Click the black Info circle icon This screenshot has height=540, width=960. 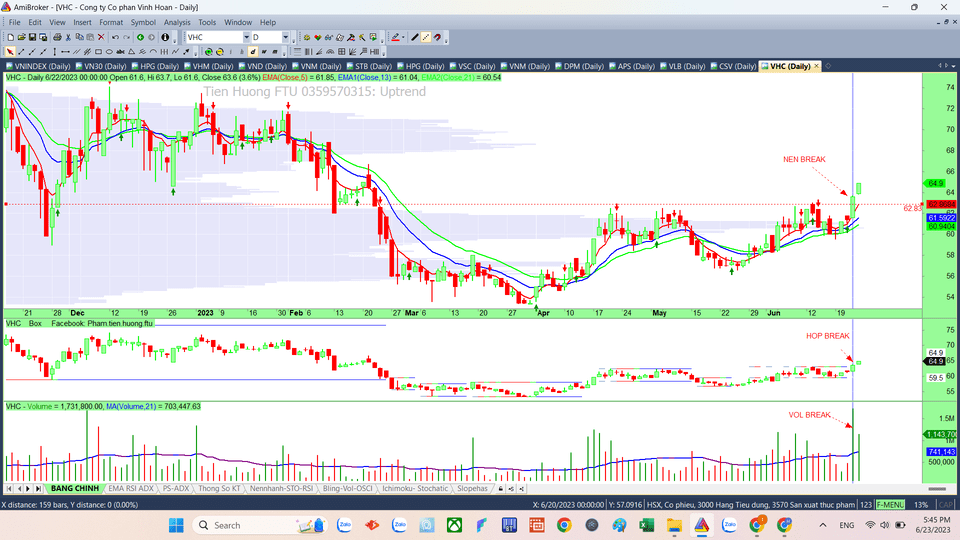click(163, 37)
